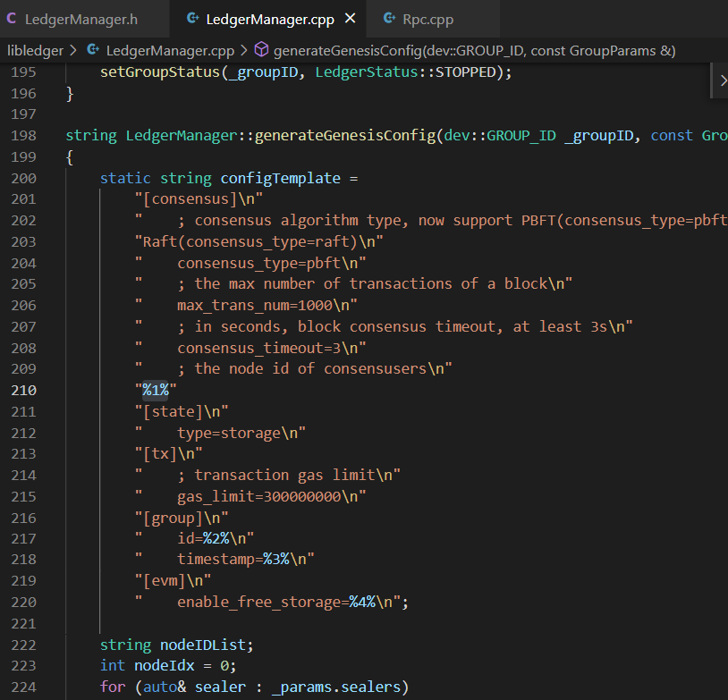Viewport: 728px width, 700px height.
Task: Click the "dev::GROUP_ID" type on line 198
Action: [500, 136]
